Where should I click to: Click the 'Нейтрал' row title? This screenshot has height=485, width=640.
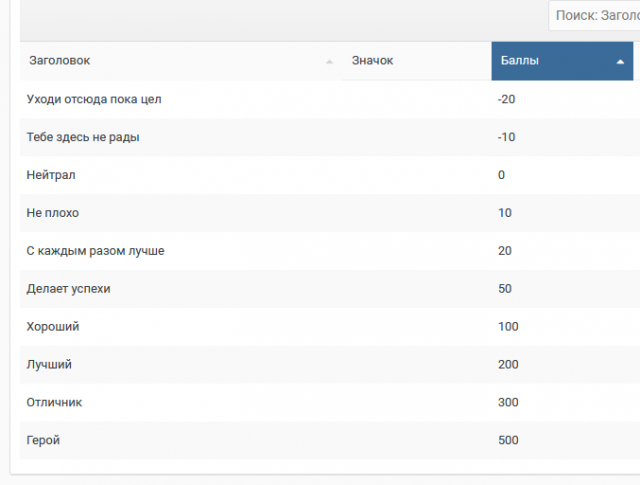tap(51, 175)
